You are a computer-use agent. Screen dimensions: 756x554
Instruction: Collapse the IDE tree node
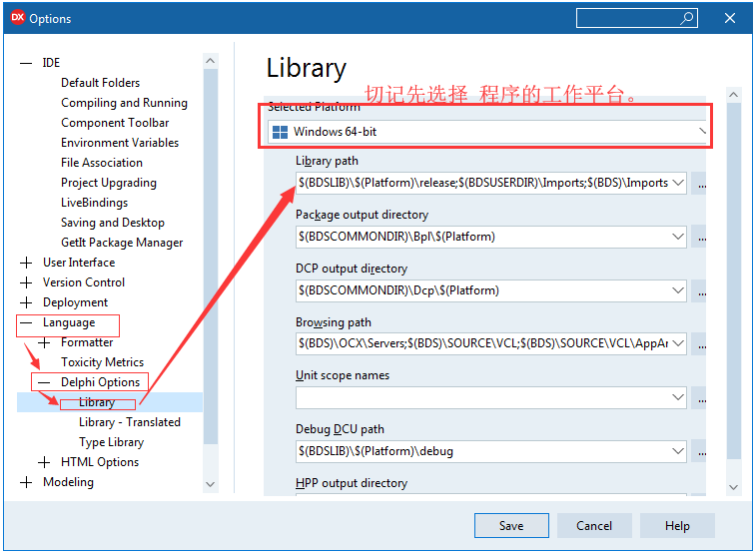(x=26, y=63)
